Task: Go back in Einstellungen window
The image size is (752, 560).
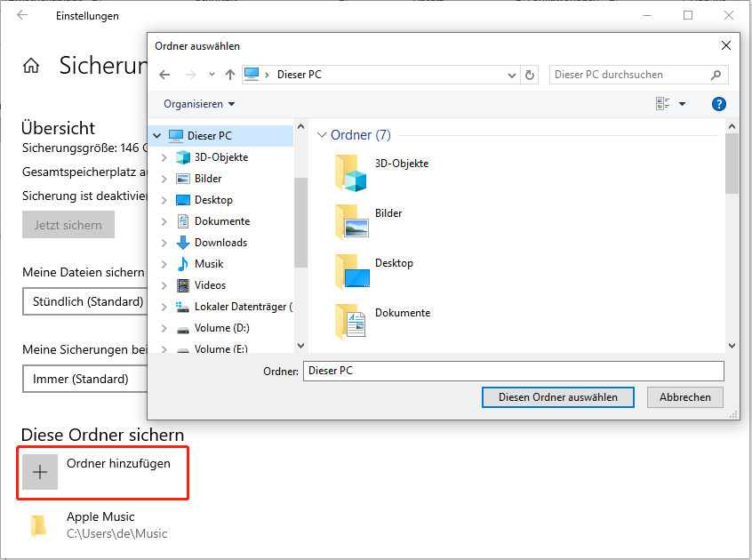Action: 22,15
